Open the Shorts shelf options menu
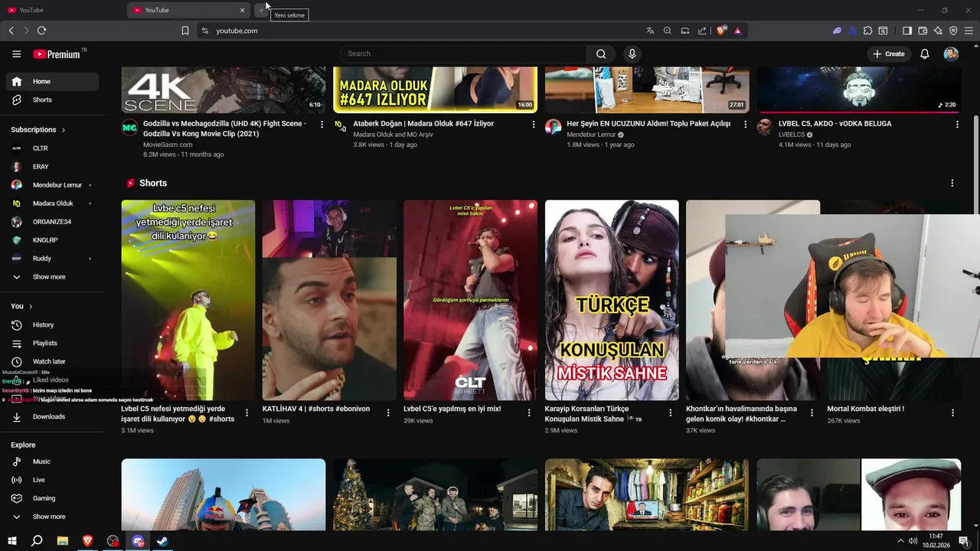The height and width of the screenshot is (551, 980). tap(952, 183)
